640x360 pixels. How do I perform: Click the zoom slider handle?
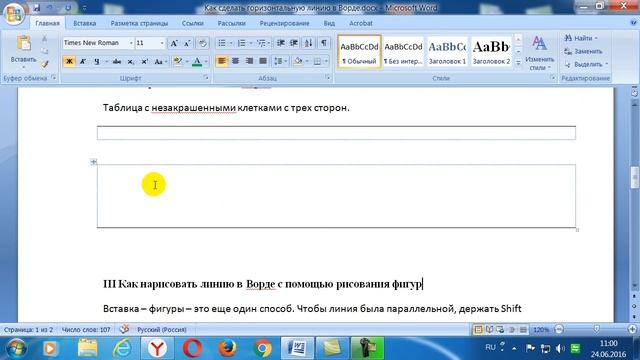pos(596,329)
